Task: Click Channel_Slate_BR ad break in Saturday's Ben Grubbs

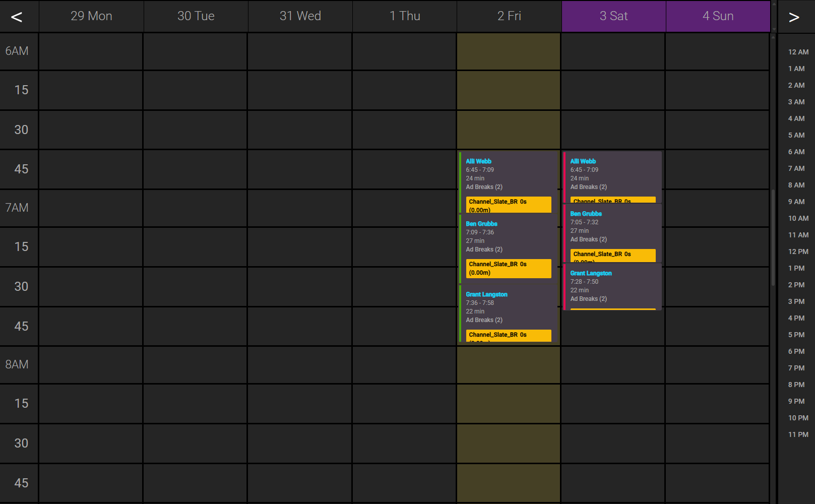Action: coord(612,255)
